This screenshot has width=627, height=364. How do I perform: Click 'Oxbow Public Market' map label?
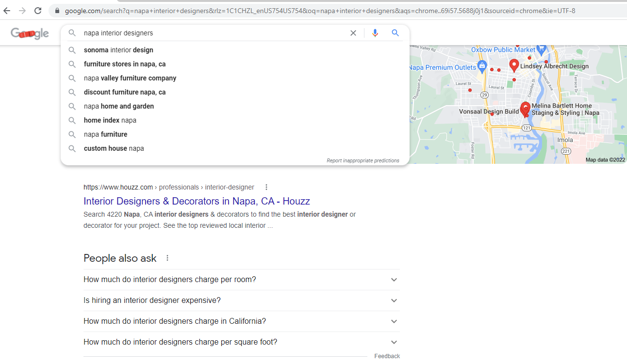[503, 49]
